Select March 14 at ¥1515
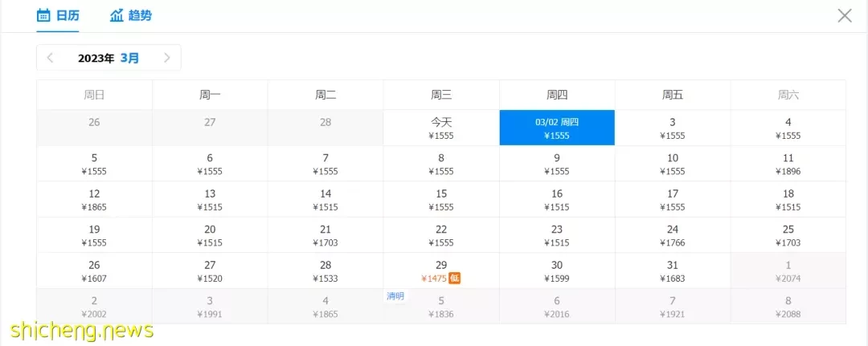The height and width of the screenshot is (346, 868). click(x=325, y=200)
